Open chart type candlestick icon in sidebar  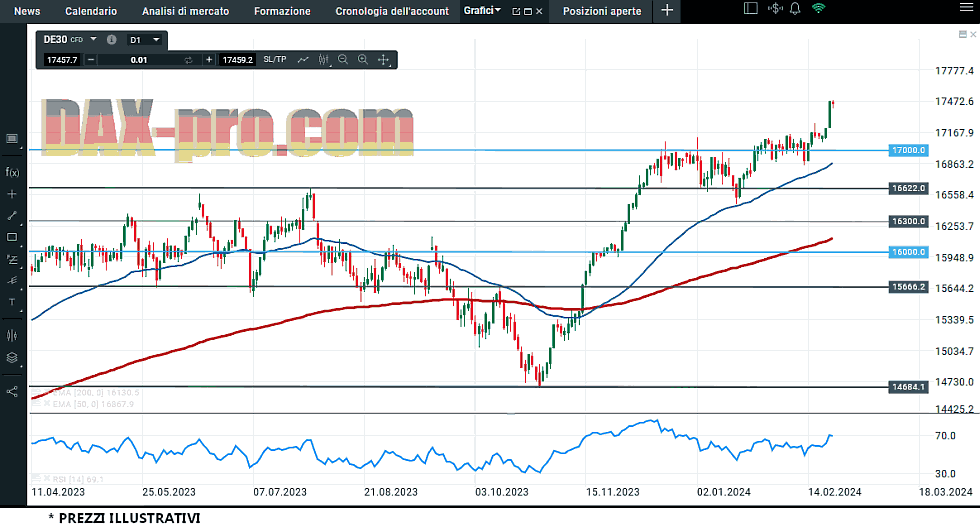click(x=12, y=336)
